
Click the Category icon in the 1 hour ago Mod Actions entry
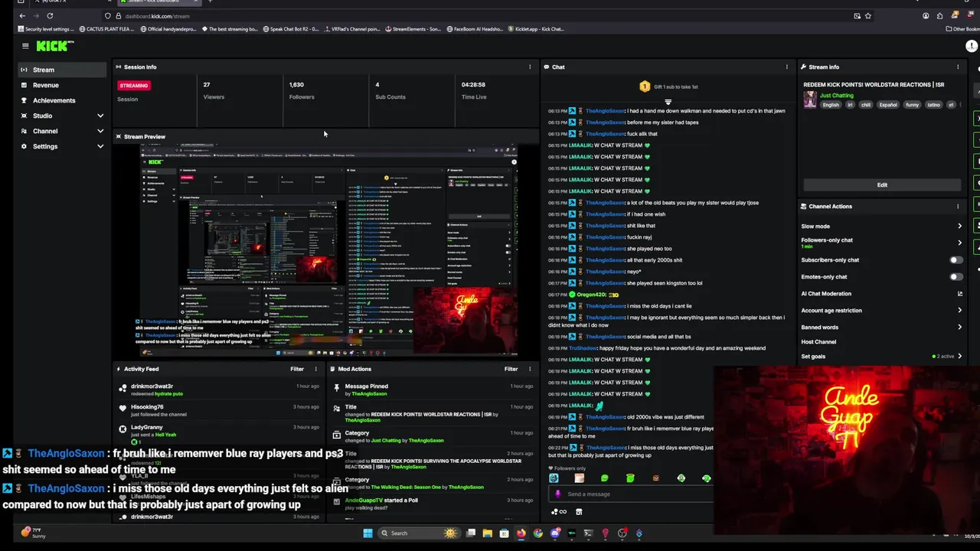pos(337,435)
